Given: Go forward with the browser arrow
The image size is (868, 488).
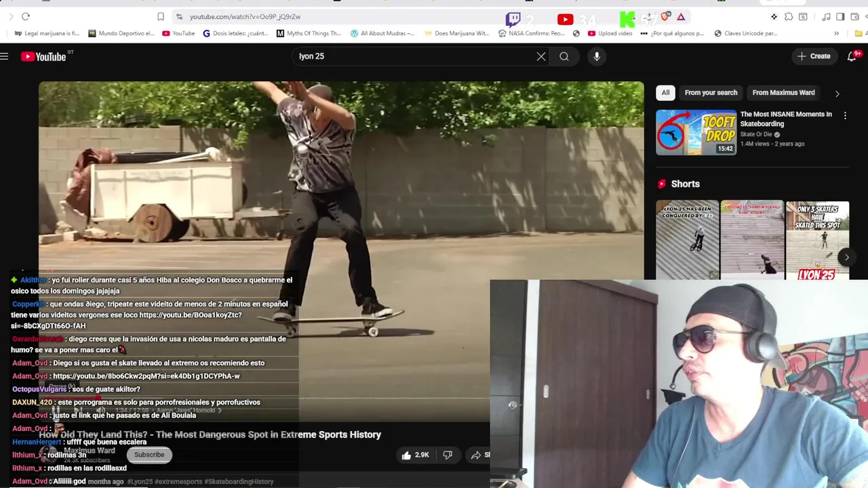Looking at the screenshot, I should click(11, 16).
